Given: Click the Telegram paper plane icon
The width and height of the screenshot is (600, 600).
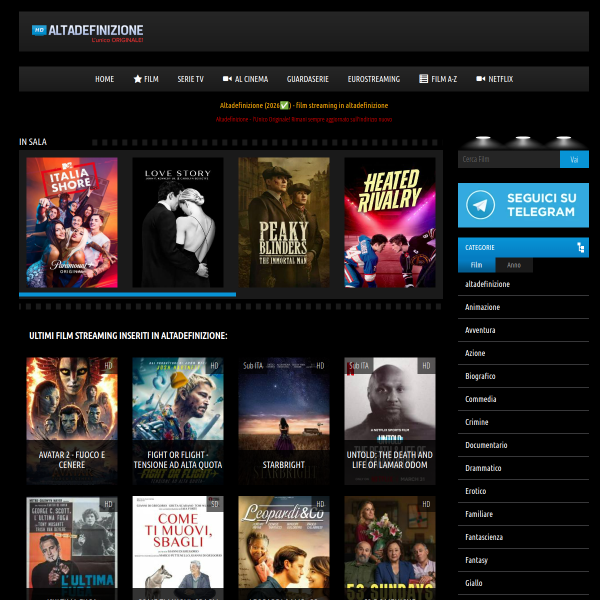Looking at the screenshot, I should coord(483,205).
